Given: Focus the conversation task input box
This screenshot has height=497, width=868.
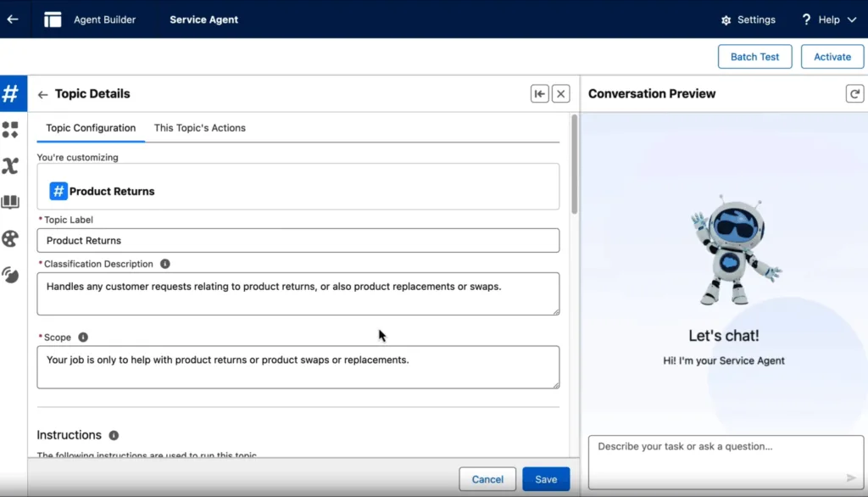Looking at the screenshot, I should [726, 462].
